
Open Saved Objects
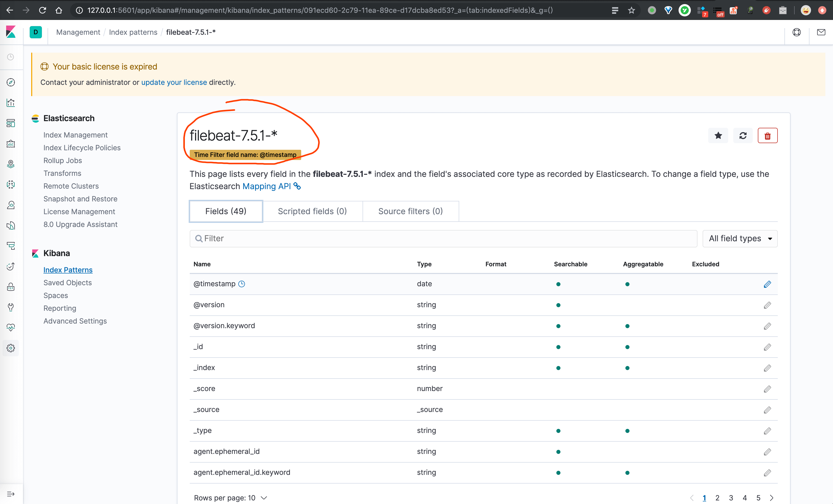67,283
